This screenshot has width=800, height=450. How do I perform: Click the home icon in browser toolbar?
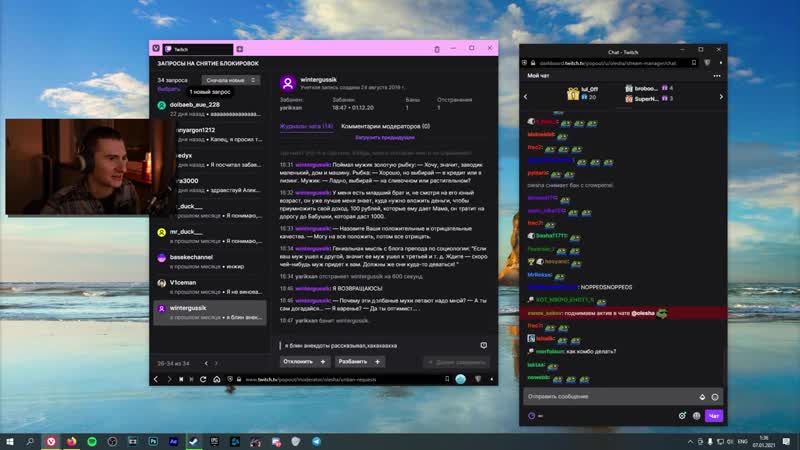pyautogui.click(x=216, y=379)
